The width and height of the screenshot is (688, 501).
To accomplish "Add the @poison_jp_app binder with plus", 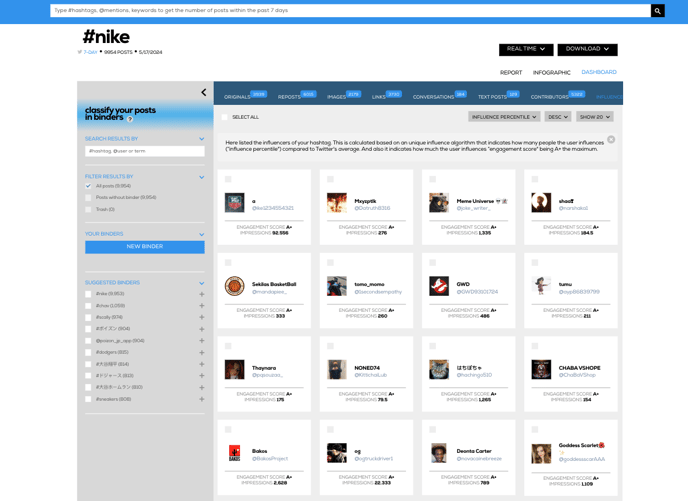I will (x=202, y=340).
